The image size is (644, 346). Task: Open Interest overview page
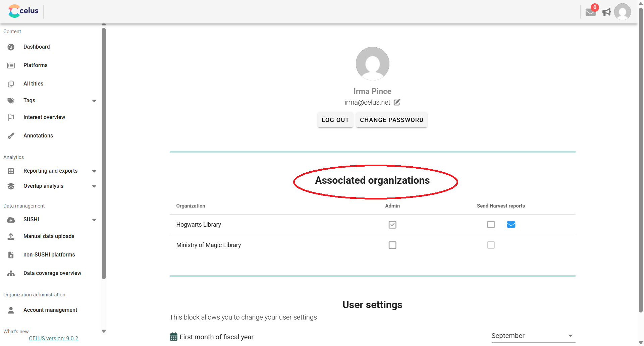coord(44,117)
